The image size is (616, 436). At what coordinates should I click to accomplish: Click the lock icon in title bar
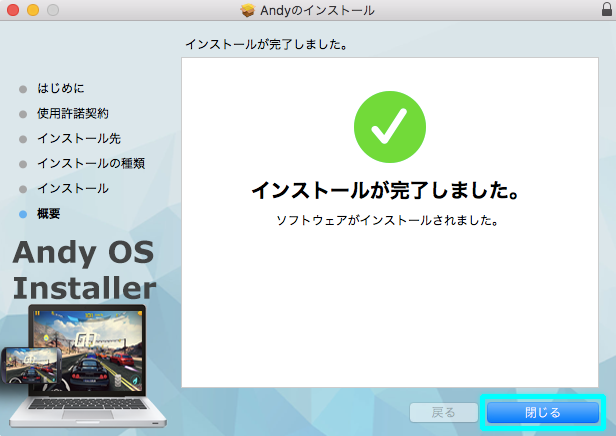(x=607, y=9)
